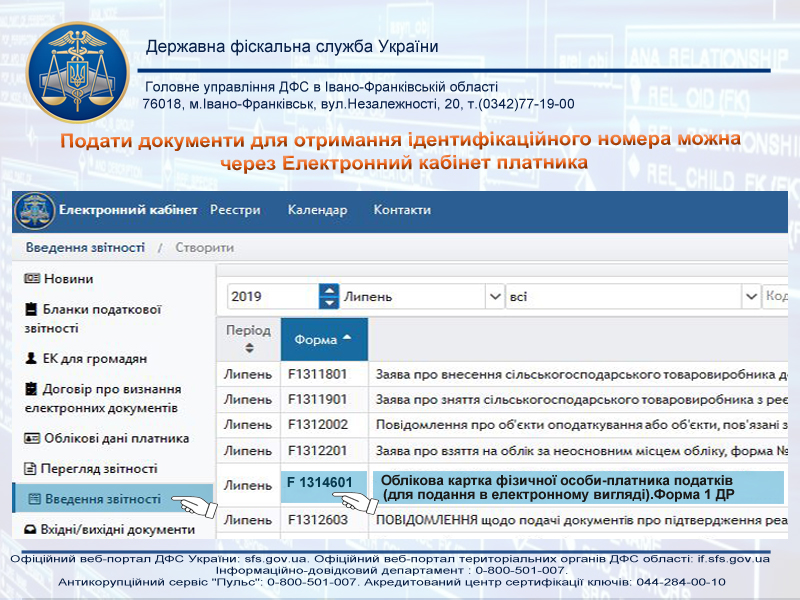Click the ЕК для громадян person icon
Screen dimensions: 800x600
tap(31, 358)
